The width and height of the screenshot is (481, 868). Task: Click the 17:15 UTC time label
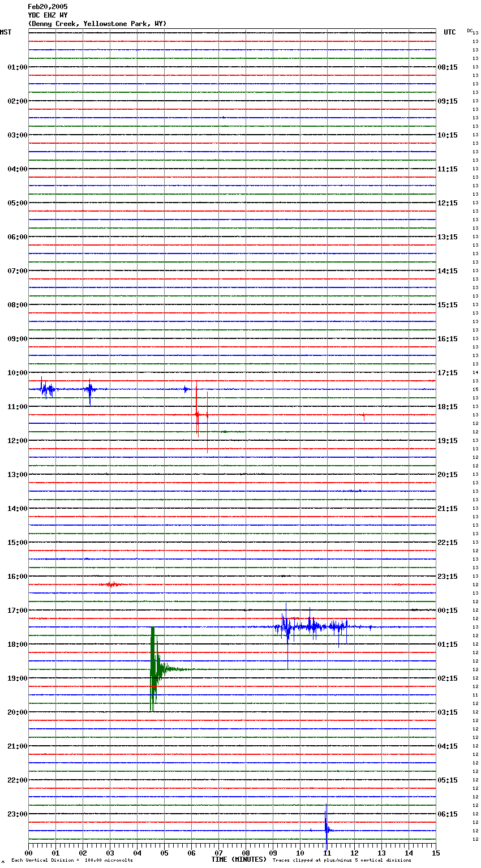(448, 373)
